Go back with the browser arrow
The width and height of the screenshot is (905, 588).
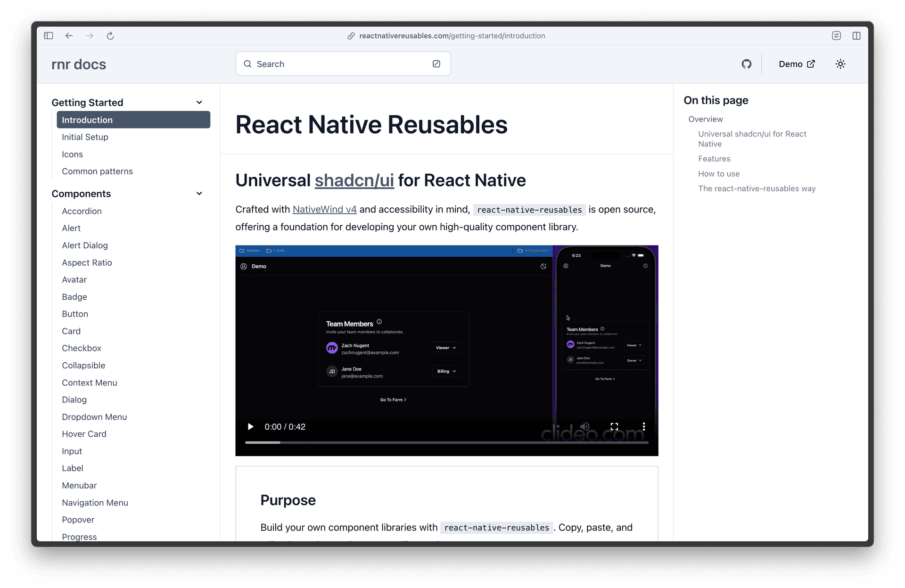point(69,36)
